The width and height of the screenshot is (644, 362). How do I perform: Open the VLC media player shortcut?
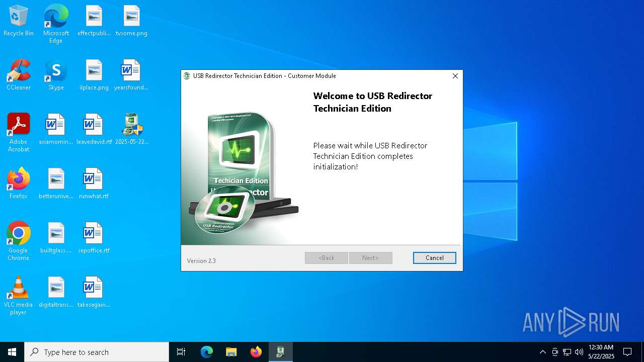click(19, 296)
